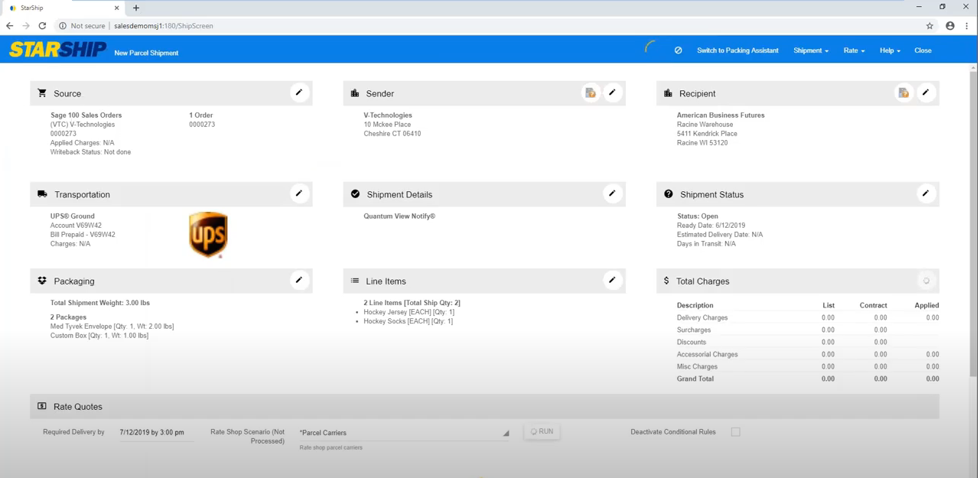Image resolution: width=980 pixels, height=478 pixels.
Task: Edit the Recipient panel with pencil icon
Action: point(926,93)
